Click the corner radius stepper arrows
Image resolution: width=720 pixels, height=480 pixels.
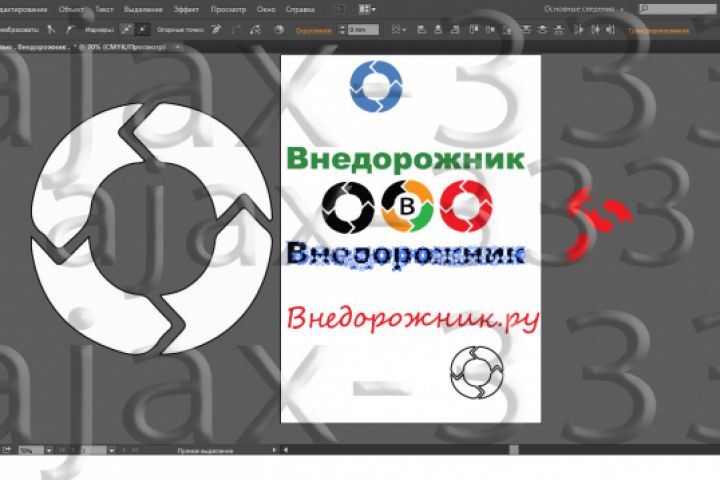tap(342, 30)
